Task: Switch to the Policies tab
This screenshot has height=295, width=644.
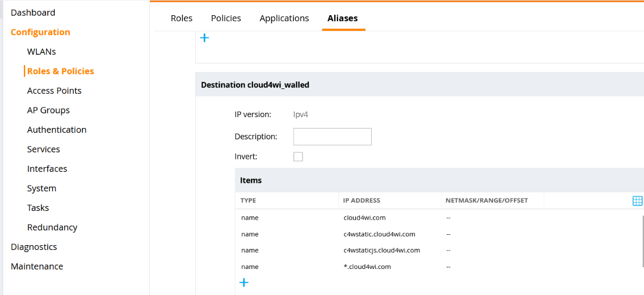Action: click(x=226, y=18)
